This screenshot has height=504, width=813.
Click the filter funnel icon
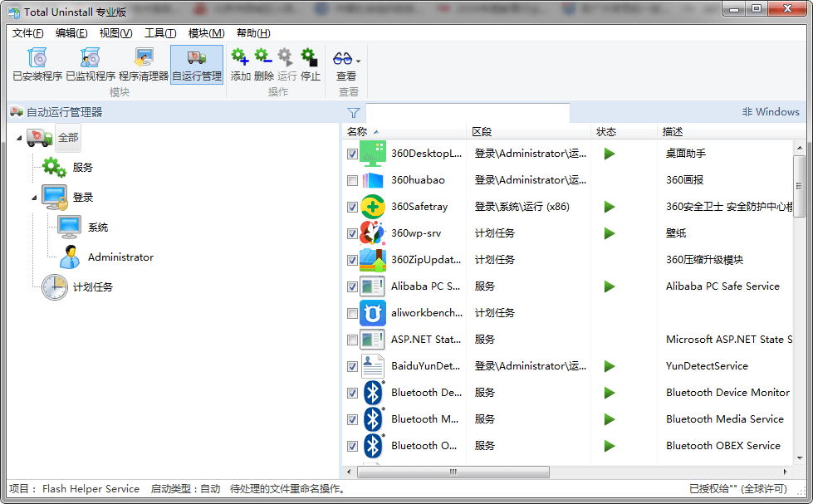(x=354, y=113)
